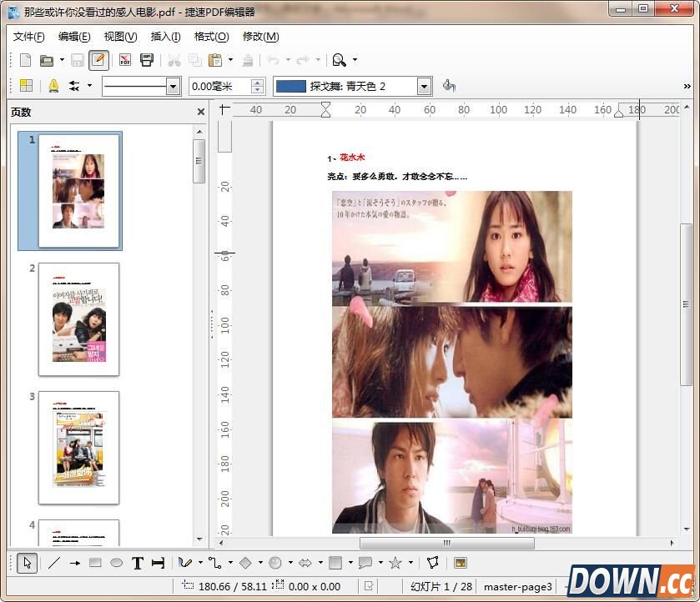Select the Ellipse drawing tool
This screenshot has width=700, height=602.
click(x=117, y=563)
